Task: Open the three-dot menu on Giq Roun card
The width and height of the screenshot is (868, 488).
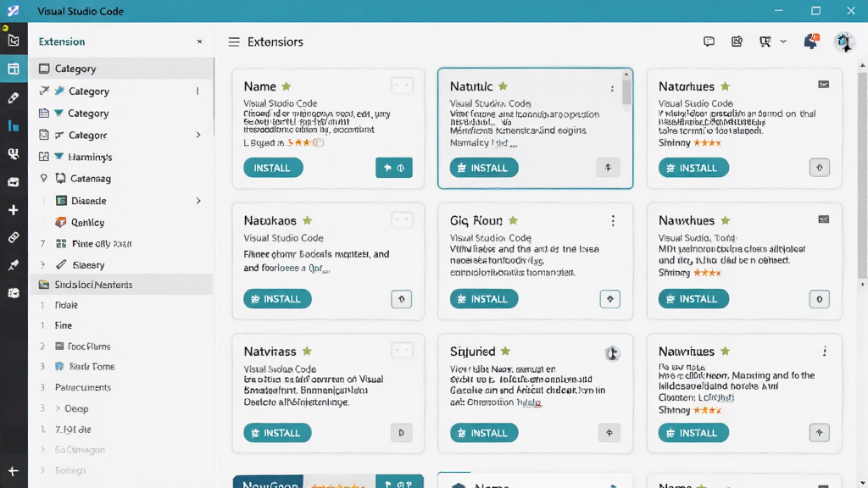Action: [x=613, y=221]
